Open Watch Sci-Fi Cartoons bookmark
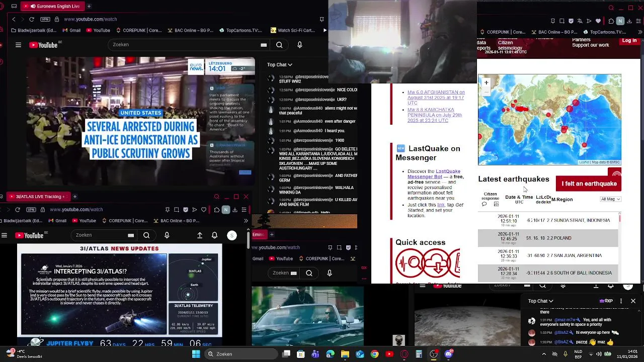 click(292, 30)
